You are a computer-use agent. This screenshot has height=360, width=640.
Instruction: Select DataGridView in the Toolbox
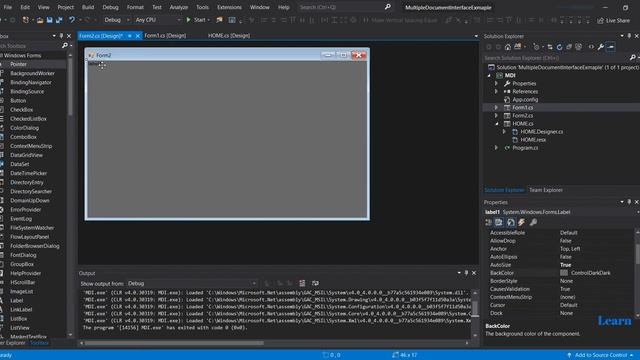point(27,155)
